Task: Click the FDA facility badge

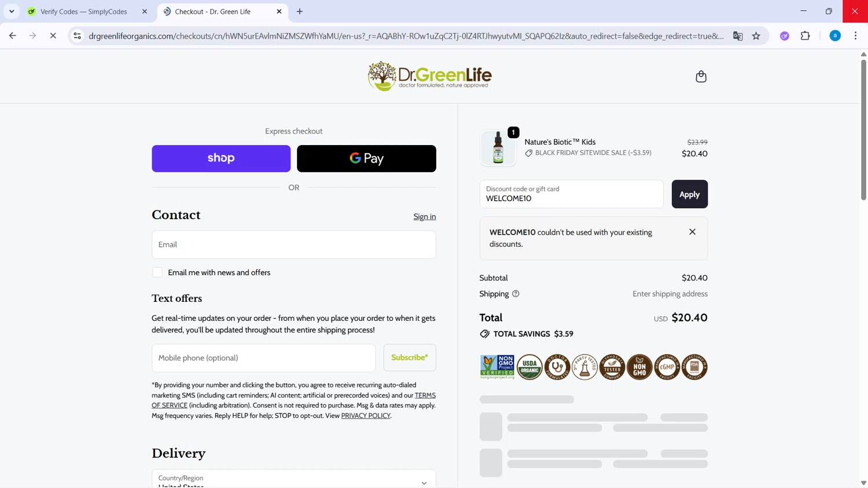Action: 694,367
